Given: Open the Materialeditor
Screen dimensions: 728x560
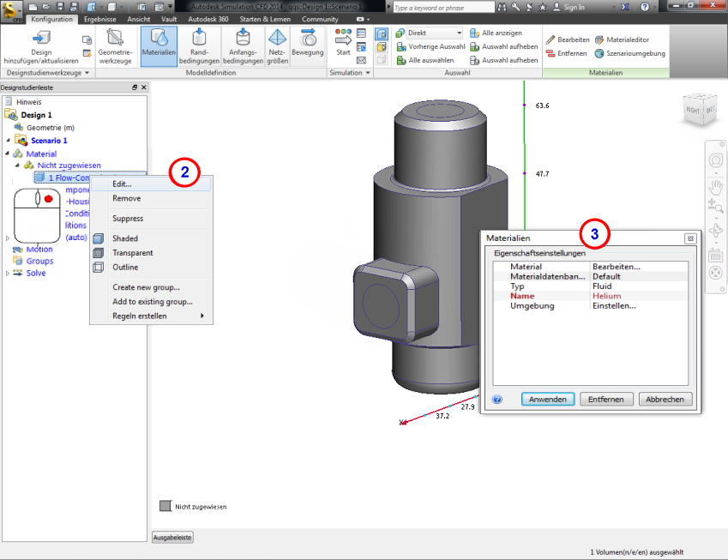Looking at the screenshot, I should [x=623, y=39].
